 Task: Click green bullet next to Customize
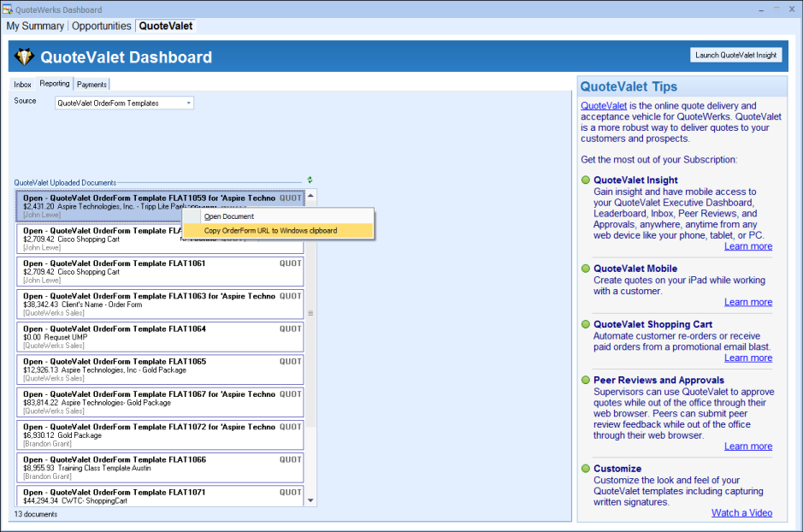click(x=585, y=469)
